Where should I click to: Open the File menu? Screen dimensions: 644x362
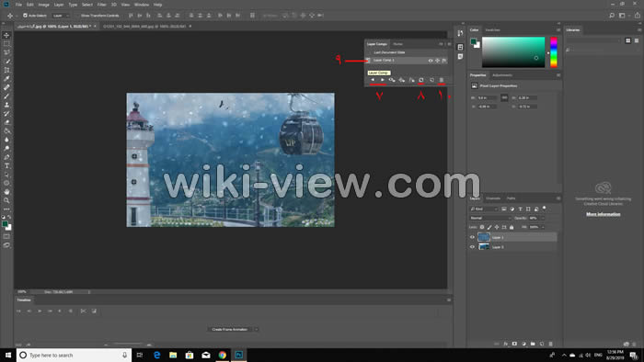18,5
